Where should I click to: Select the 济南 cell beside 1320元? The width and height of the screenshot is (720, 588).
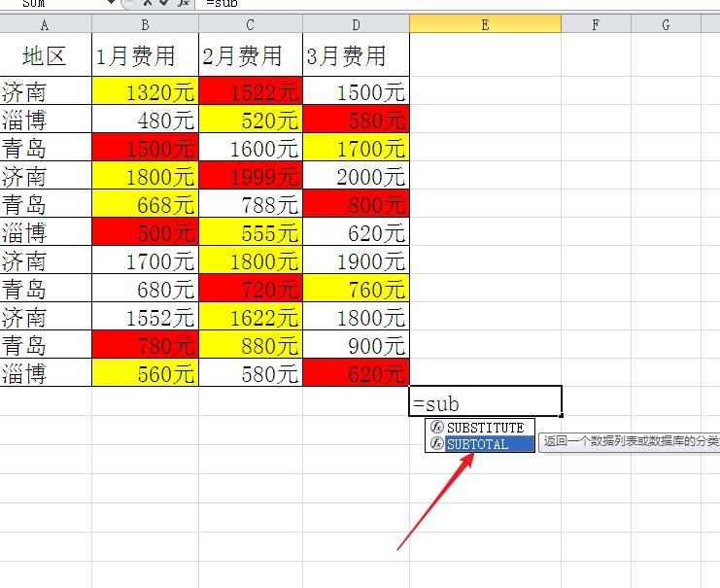[x=45, y=90]
